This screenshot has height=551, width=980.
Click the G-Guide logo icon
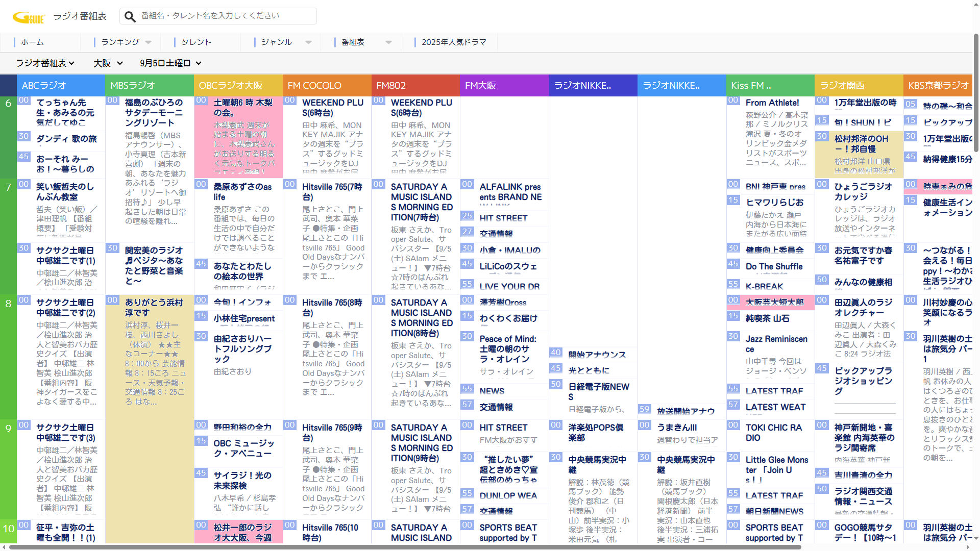coord(29,17)
